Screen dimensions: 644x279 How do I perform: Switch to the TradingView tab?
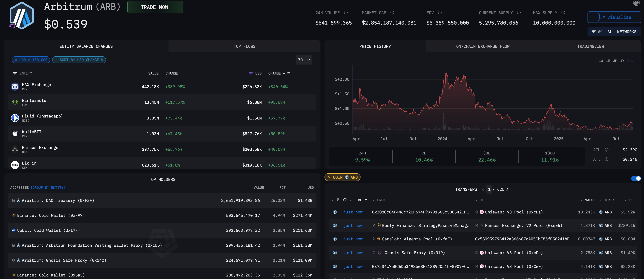click(590, 46)
